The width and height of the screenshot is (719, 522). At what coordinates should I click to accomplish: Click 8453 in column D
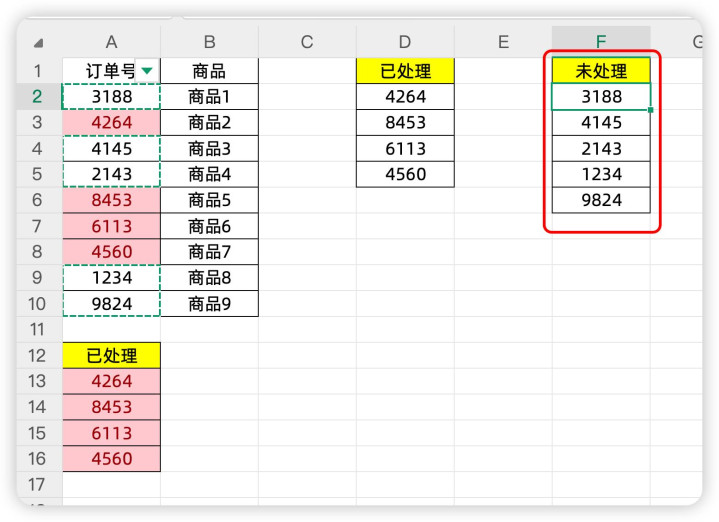point(405,122)
